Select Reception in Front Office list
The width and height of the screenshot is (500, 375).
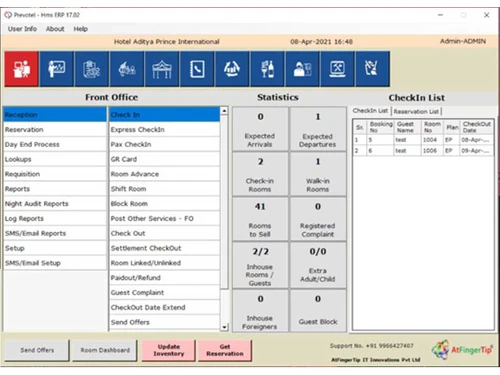coord(55,115)
